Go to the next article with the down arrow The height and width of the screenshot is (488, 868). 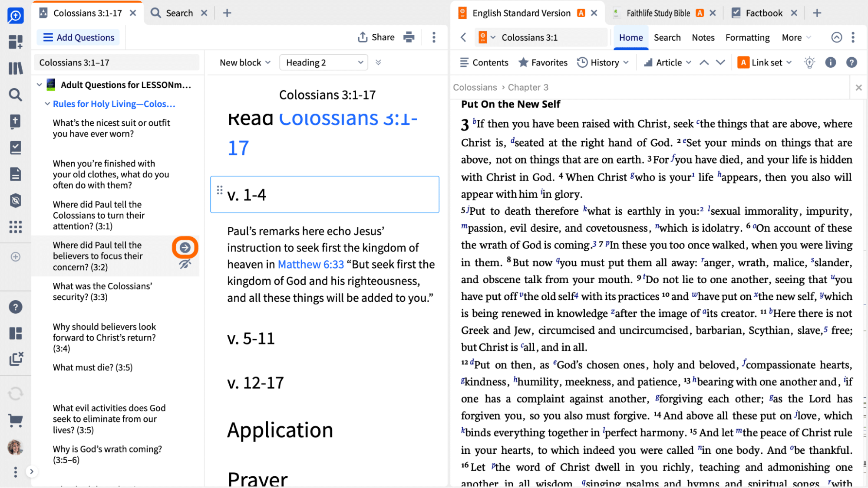pos(720,62)
